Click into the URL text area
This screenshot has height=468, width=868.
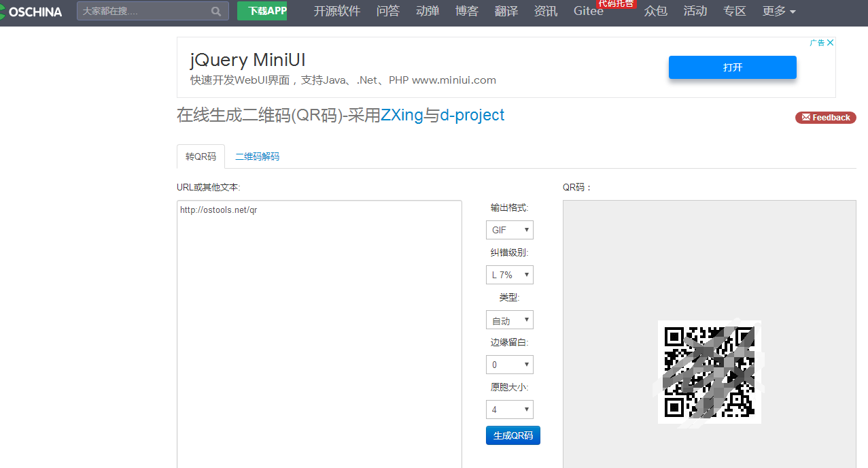click(x=319, y=334)
